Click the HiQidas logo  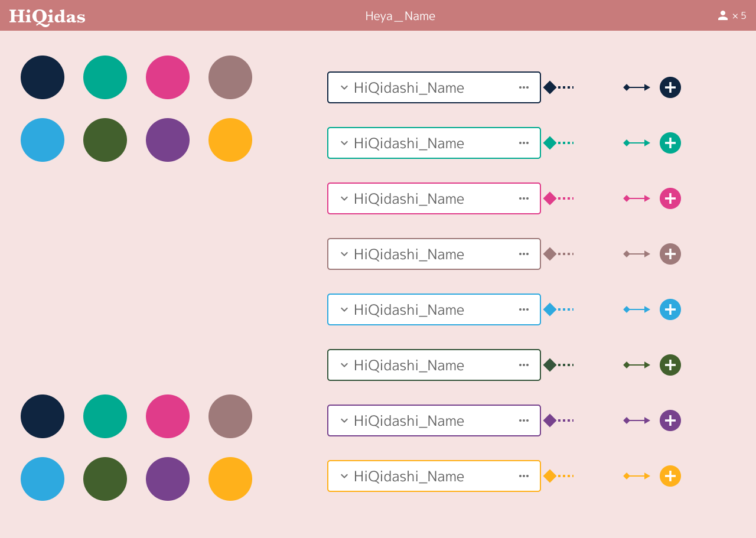(47, 17)
